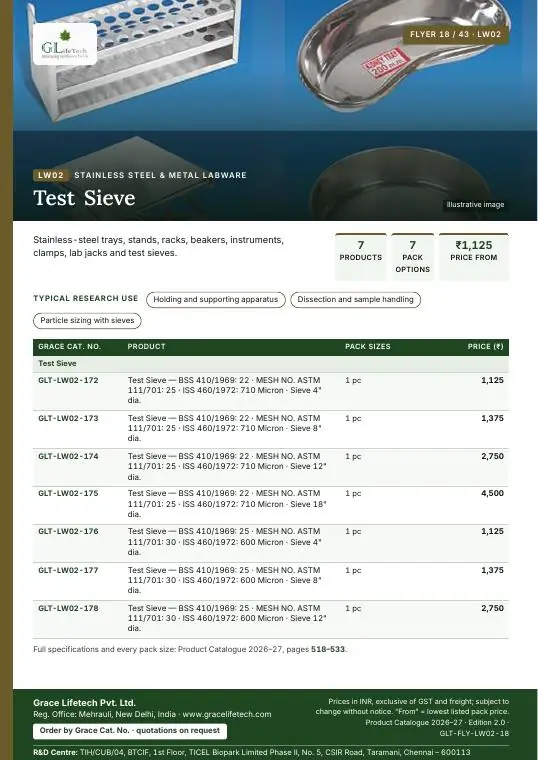
Task: Click the stainless-steel trays description paragraph
Action: (158, 246)
